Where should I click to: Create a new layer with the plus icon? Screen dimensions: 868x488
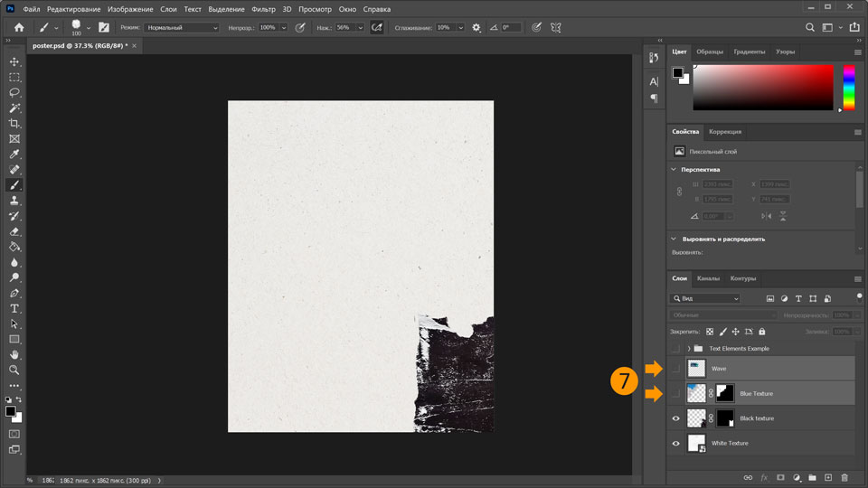pos(827,477)
